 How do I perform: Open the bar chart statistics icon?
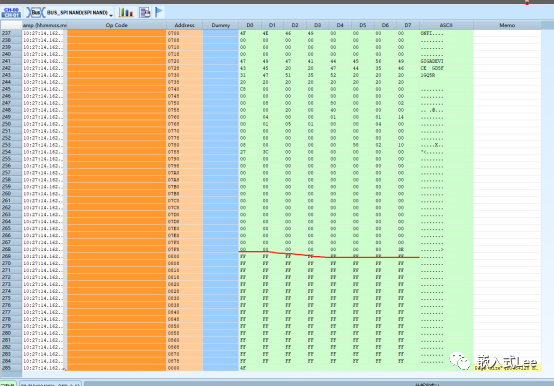point(126,12)
